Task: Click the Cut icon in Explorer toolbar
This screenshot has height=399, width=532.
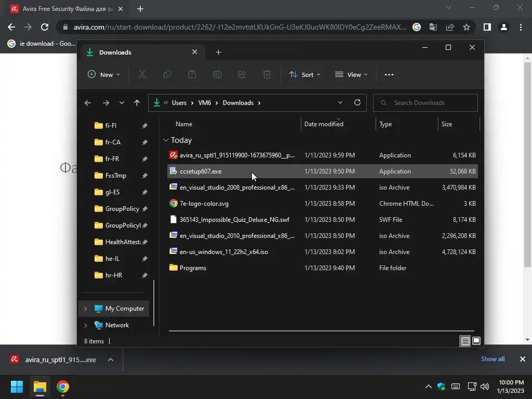Action: [x=142, y=75]
